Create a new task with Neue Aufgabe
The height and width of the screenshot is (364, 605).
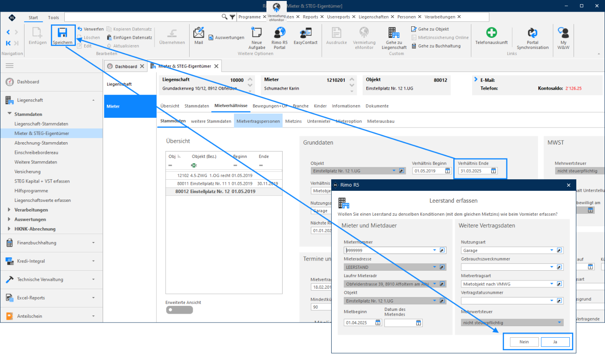tap(257, 38)
